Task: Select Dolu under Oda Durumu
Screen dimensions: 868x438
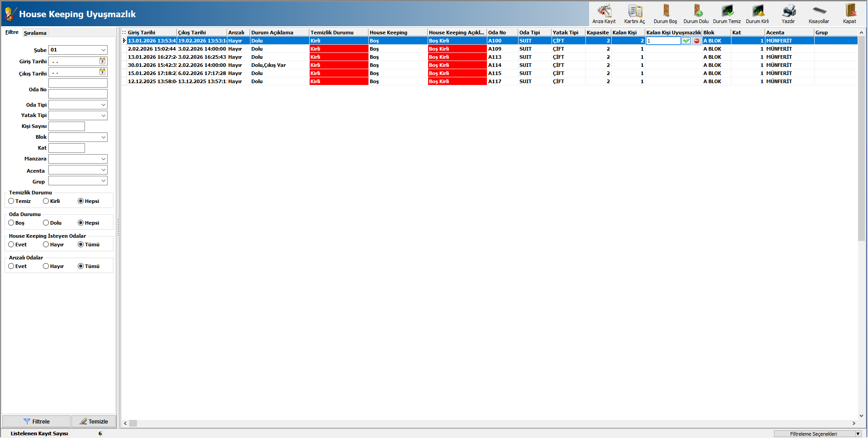Action: [46, 223]
